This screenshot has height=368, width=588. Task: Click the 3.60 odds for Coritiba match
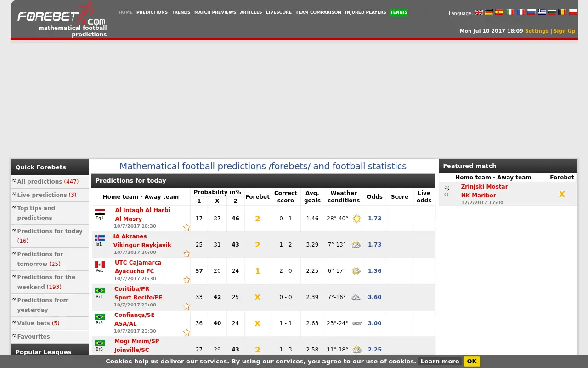coord(374,297)
